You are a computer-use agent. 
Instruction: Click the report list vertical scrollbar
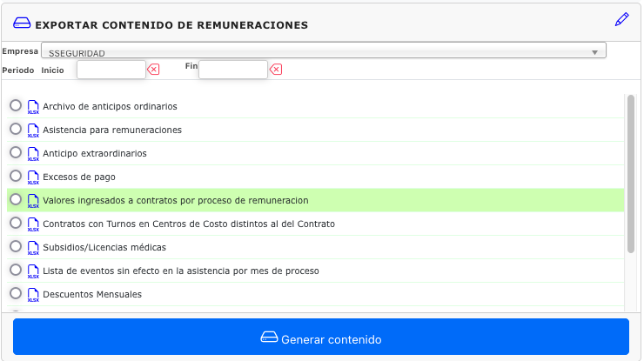(x=630, y=174)
